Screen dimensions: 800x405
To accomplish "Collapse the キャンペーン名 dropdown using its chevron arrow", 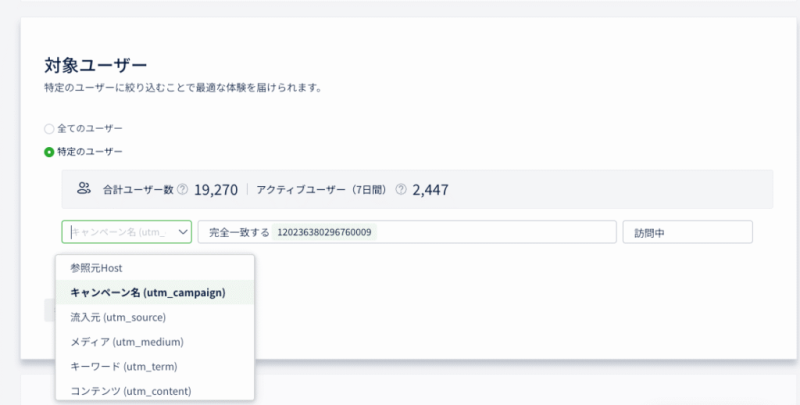I will (x=182, y=232).
